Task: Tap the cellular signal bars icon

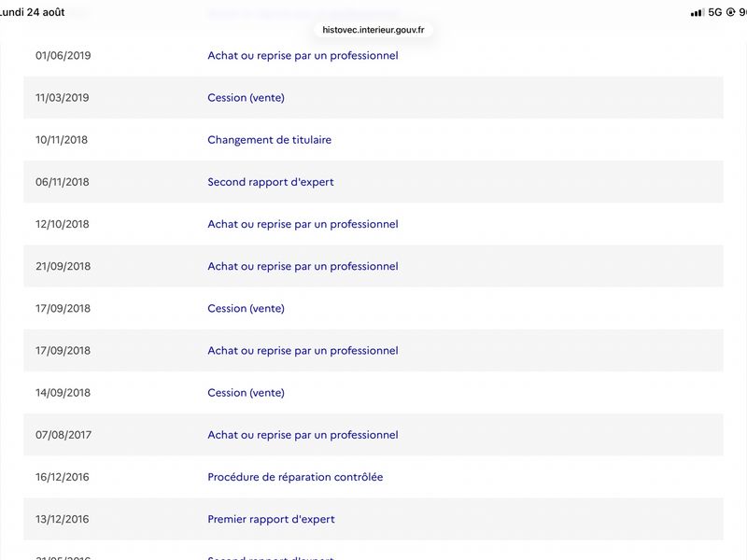Action: click(x=697, y=12)
